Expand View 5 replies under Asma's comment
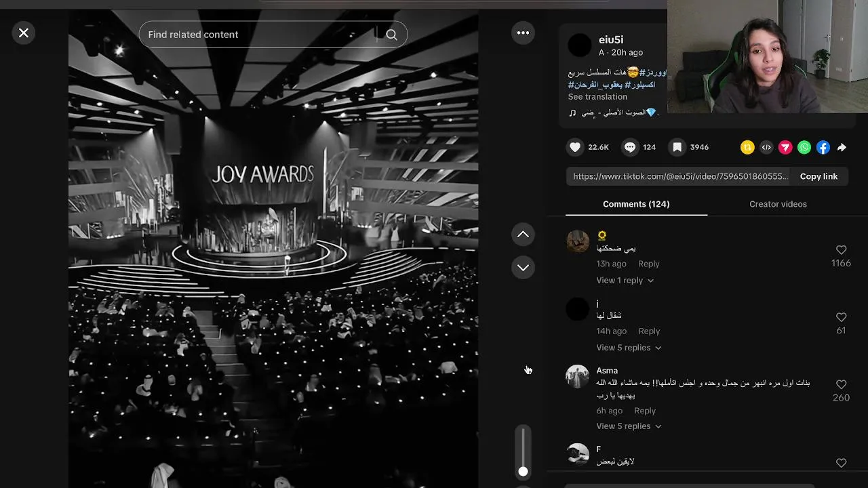 coord(629,426)
